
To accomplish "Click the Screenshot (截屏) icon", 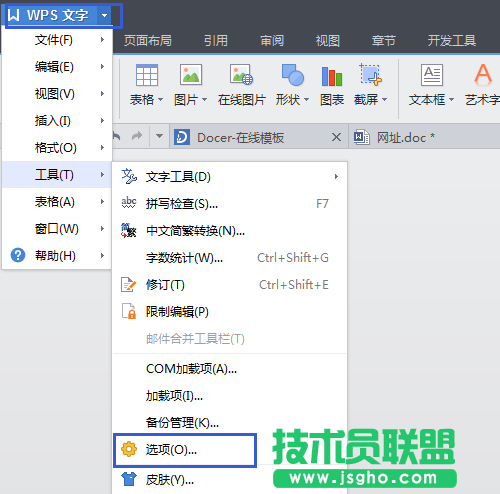I will click(x=370, y=74).
